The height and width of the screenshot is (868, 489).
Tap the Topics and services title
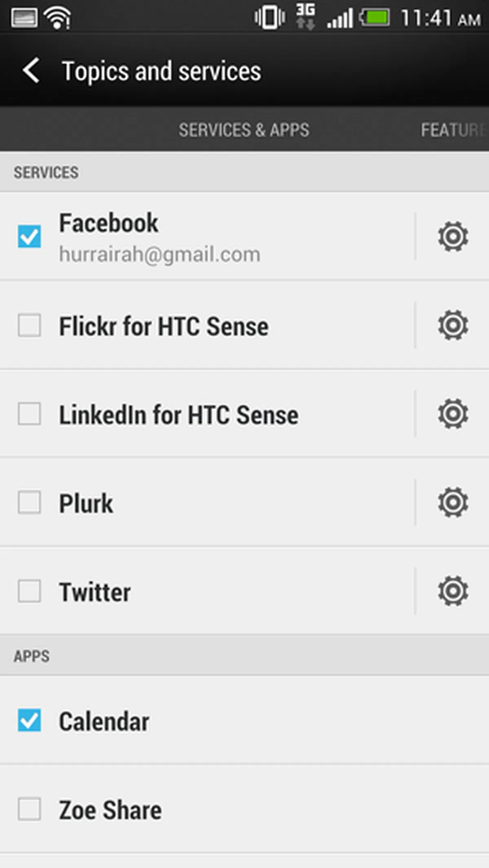point(161,71)
